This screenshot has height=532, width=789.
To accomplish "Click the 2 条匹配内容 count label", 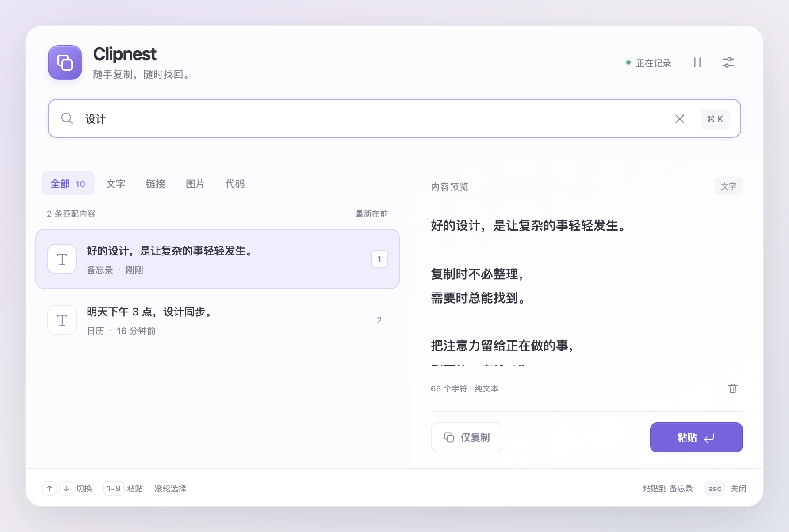I will click(71, 214).
